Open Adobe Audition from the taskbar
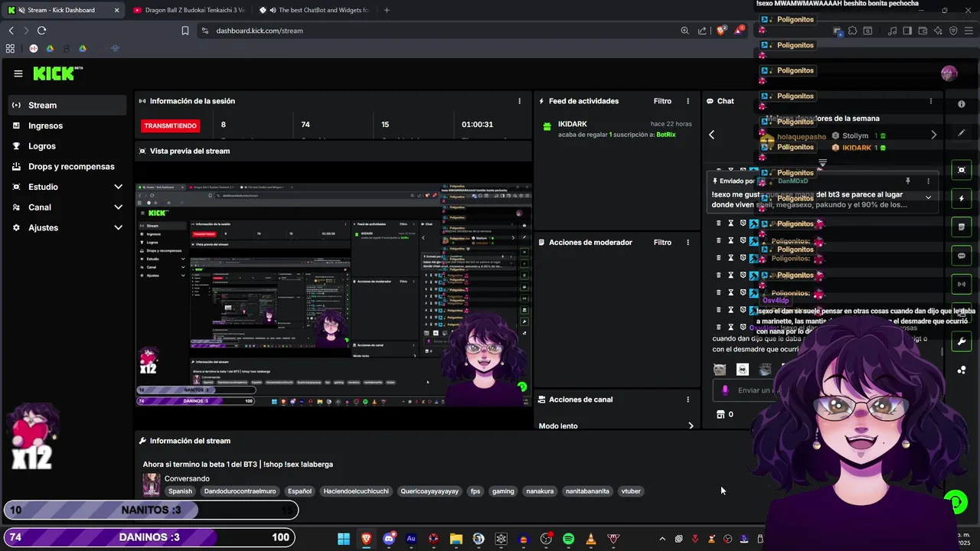Viewport: 980px width, 551px height. [x=411, y=539]
